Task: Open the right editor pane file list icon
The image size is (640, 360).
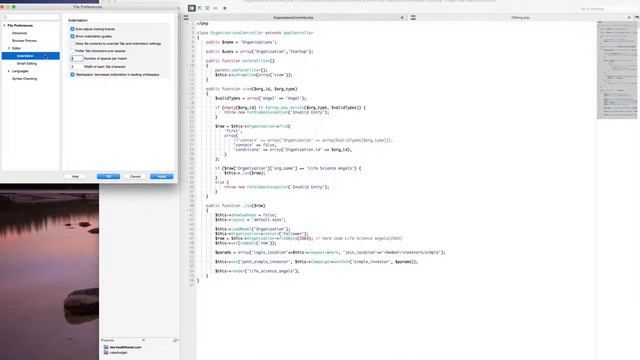Action: click(x=413, y=18)
